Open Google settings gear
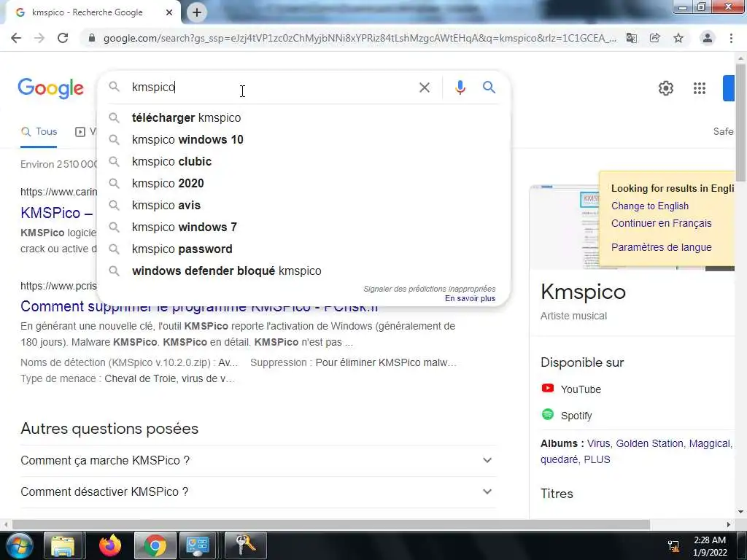The width and height of the screenshot is (747, 560). [665, 88]
